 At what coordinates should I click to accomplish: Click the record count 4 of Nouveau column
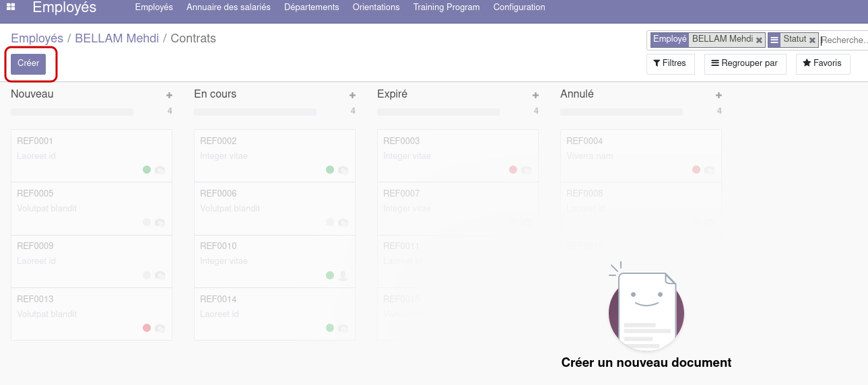point(170,112)
